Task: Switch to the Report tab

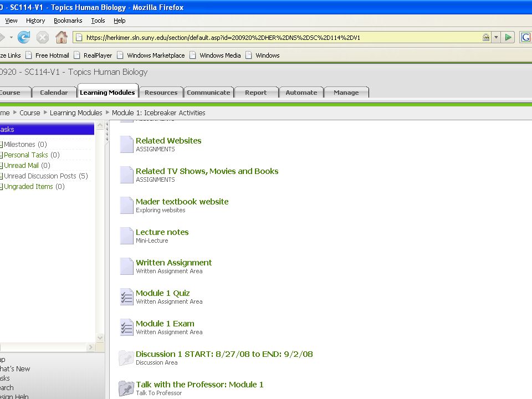Action: pos(256,93)
